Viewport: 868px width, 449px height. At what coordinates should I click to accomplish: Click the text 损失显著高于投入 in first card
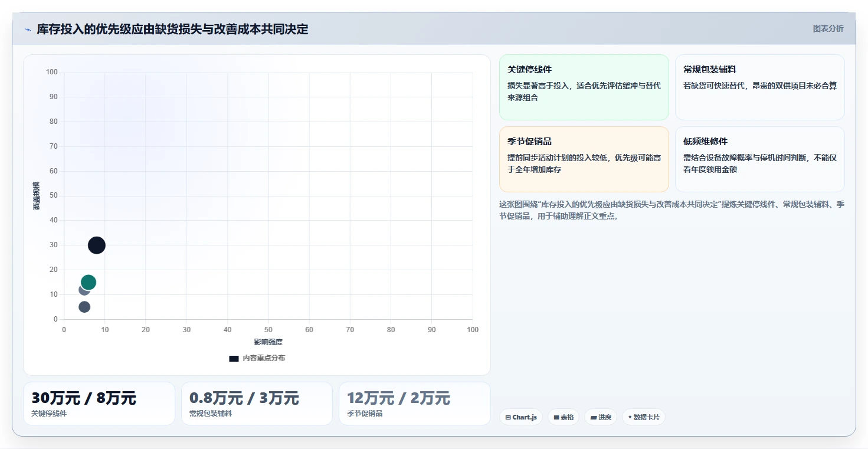pos(538,86)
